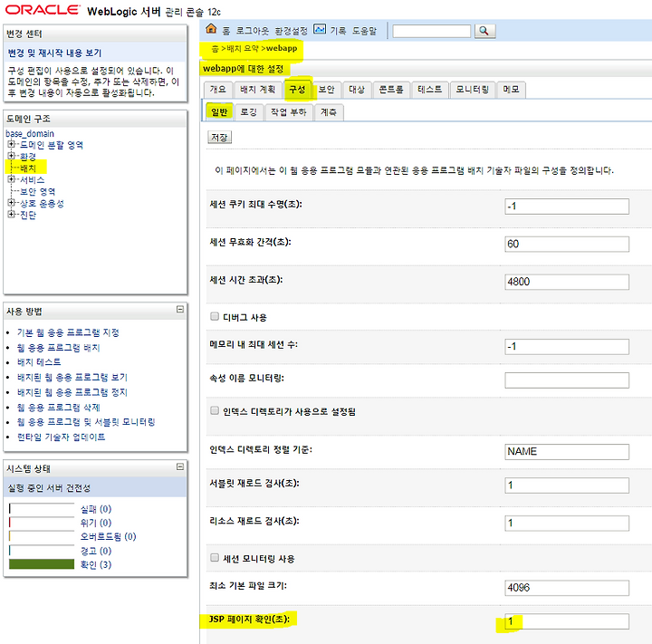The height and width of the screenshot is (644, 652).
Task: Click the magnifier search button
Action: coord(484,31)
